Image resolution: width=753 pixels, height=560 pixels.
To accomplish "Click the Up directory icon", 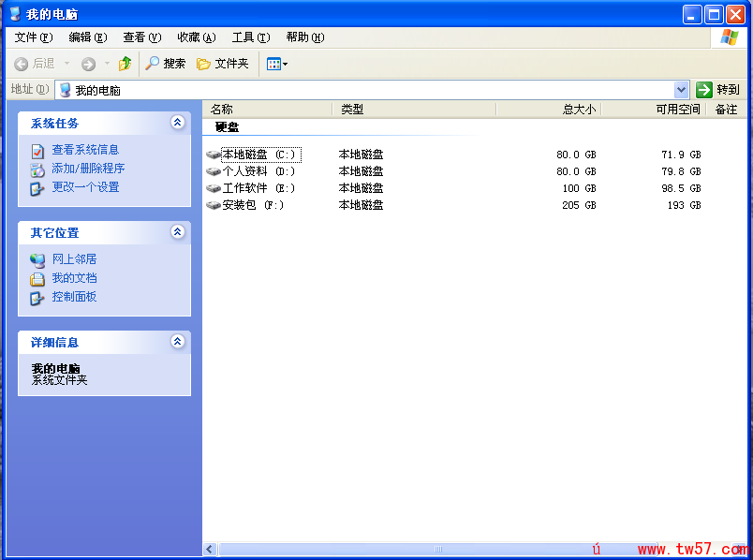I will (125, 64).
